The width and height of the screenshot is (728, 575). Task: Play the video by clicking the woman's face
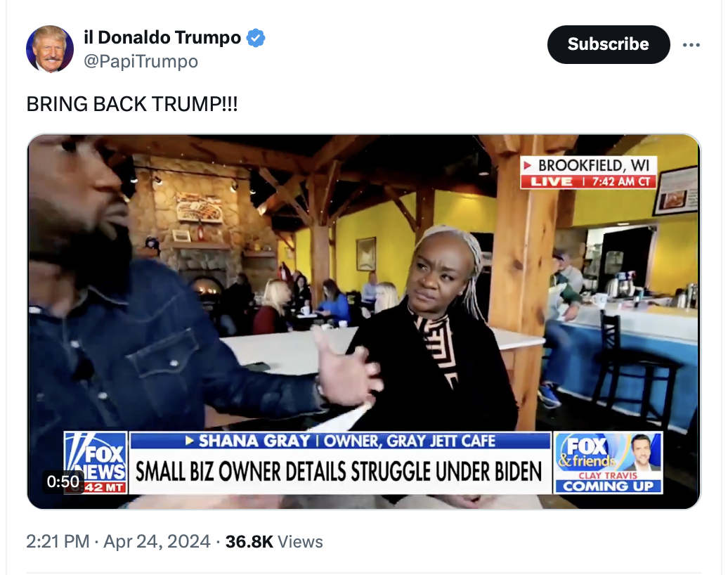[x=441, y=274]
